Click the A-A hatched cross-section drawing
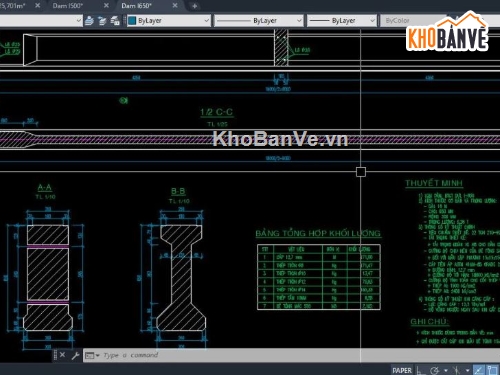Image resolution: width=500 pixels, height=375 pixels. point(48,277)
